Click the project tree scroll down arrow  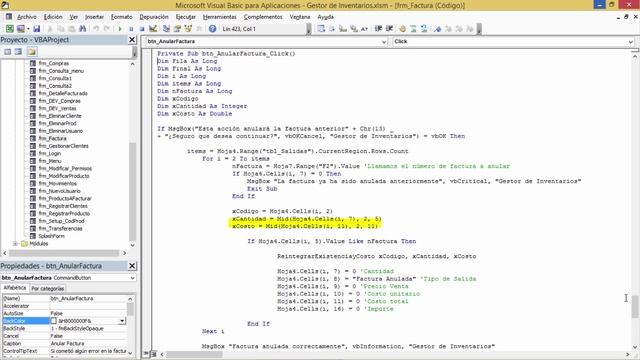[132, 245]
